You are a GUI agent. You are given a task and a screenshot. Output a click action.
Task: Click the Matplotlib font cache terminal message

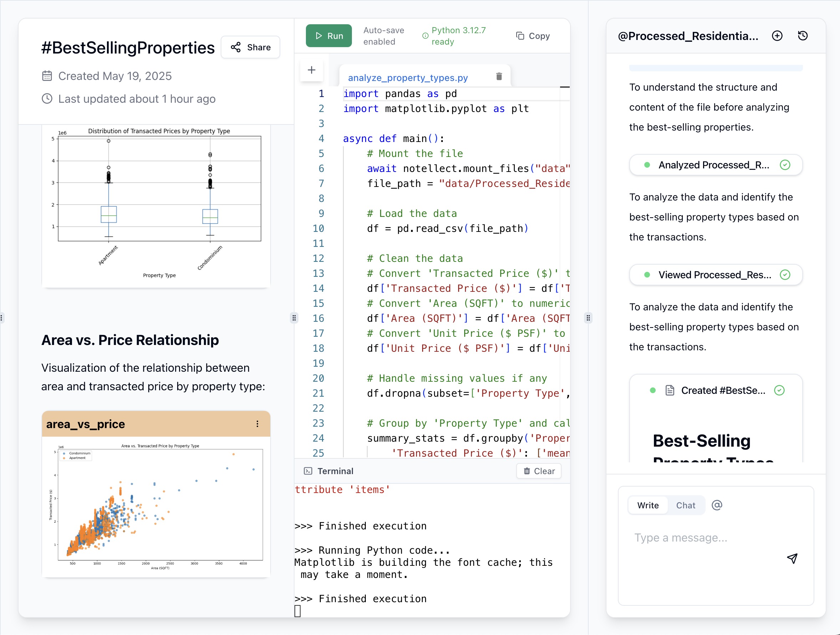coord(424,568)
